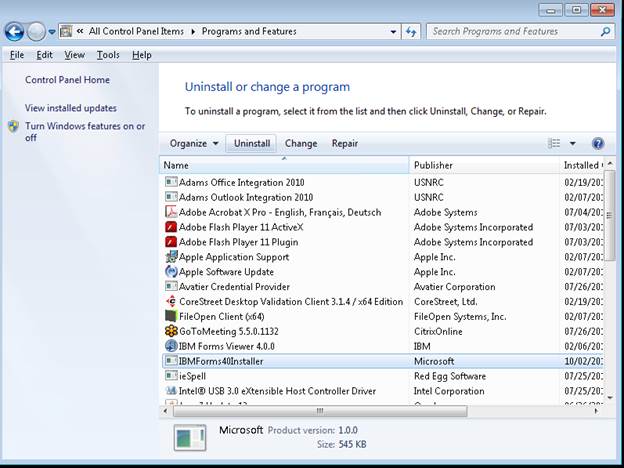Click 'Avatier Corporation' publisher cell
The width and height of the screenshot is (624, 468).
pos(454,287)
